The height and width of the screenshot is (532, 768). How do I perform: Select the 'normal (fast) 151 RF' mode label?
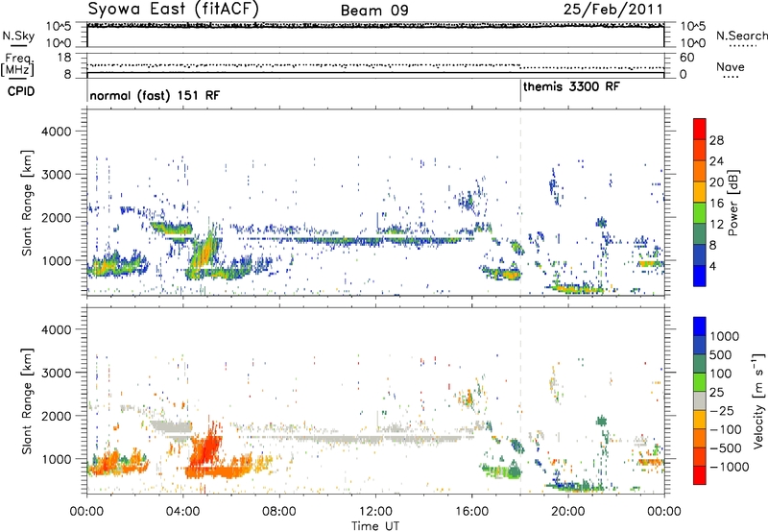coord(149,96)
